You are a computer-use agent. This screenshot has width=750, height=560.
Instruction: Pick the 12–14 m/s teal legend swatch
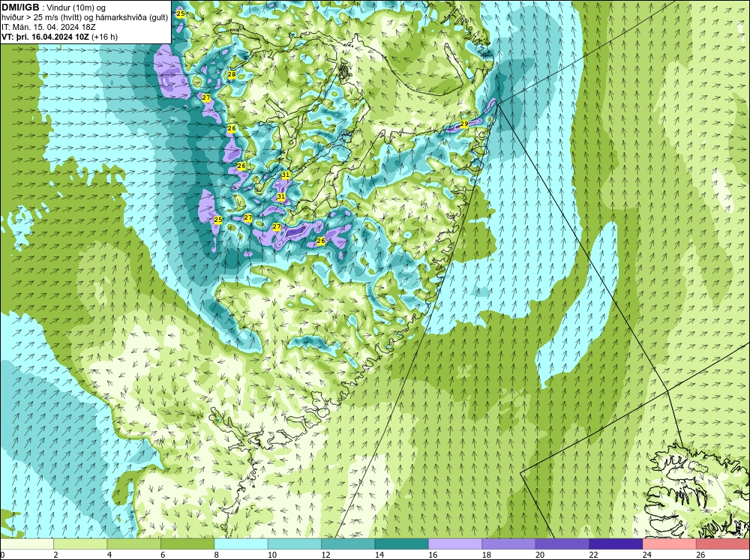pyautogui.click(x=348, y=544)
